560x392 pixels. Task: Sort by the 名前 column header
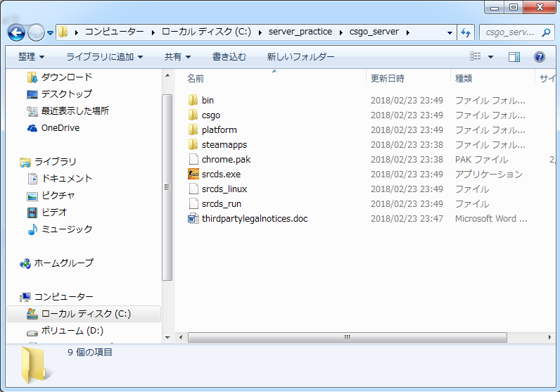coord(196,79)
